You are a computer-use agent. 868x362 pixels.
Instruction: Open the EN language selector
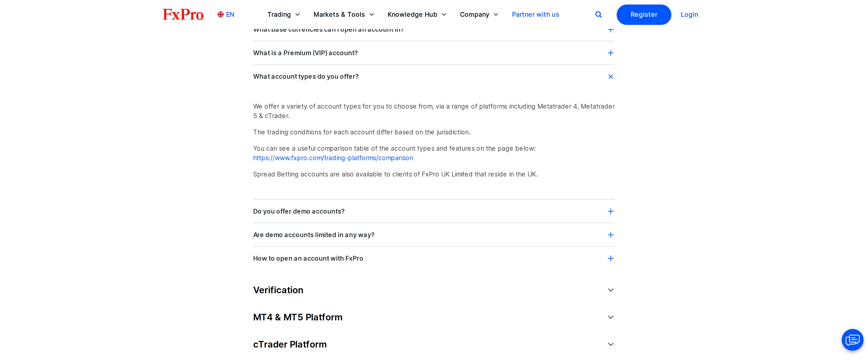tap(226, 14)
